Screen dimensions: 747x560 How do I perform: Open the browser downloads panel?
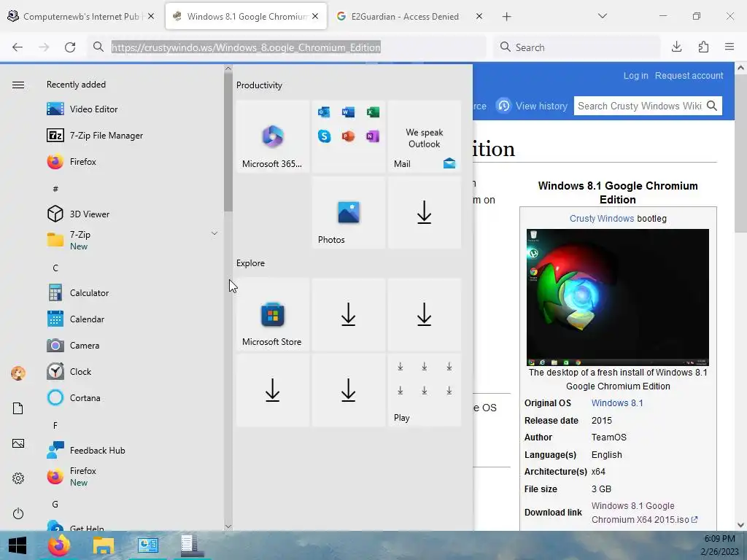(x=676, y=47)
